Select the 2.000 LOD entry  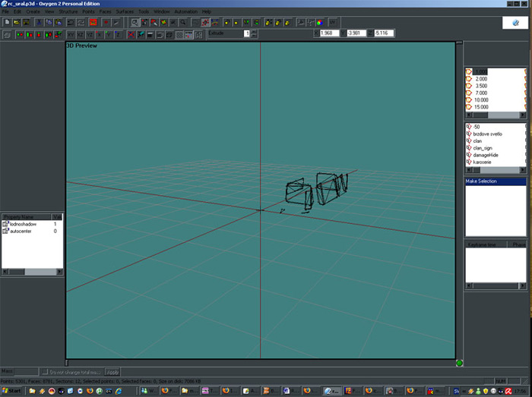[481, 79]
